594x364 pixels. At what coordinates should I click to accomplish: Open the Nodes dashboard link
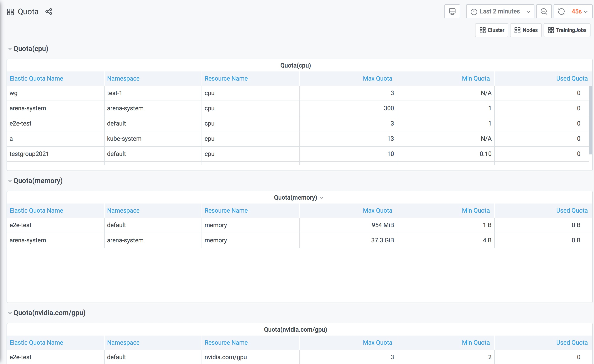coord(526,30)
